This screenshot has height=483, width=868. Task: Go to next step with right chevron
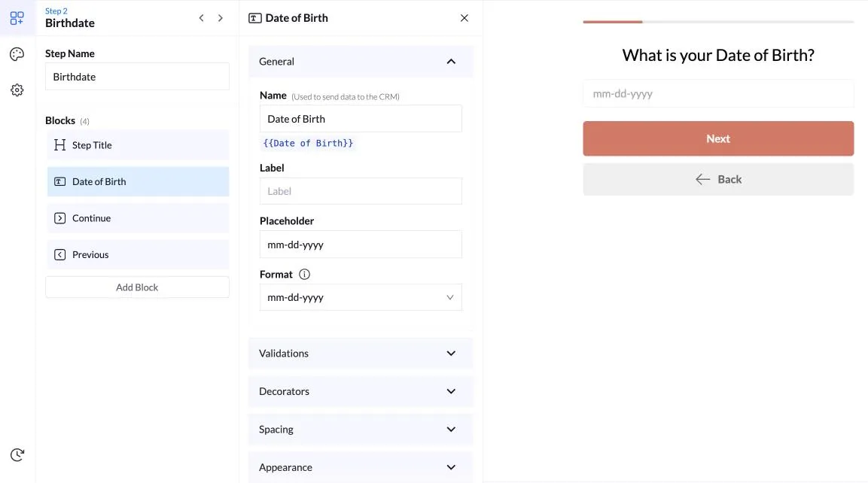click(221, 18)
